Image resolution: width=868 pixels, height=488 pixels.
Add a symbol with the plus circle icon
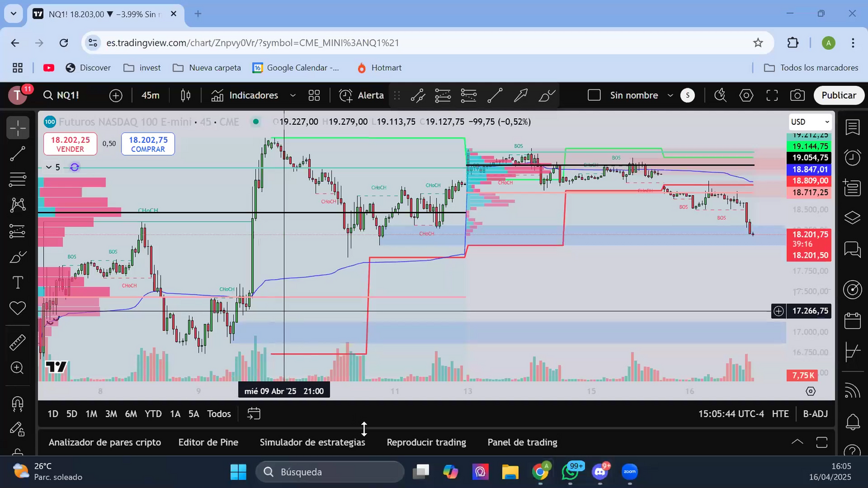click(x=116, y=95)
